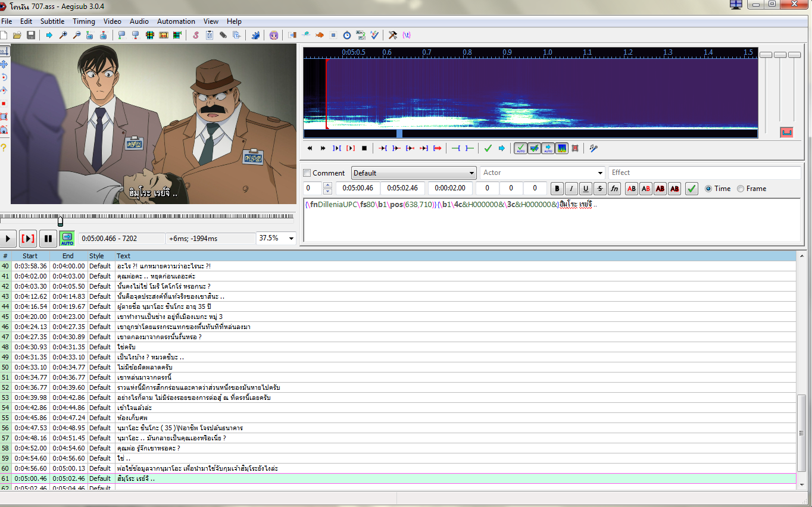Open the Shift Times icon
Image resolution: width=812 pixels, height=507 pixels.
[292, 36]
